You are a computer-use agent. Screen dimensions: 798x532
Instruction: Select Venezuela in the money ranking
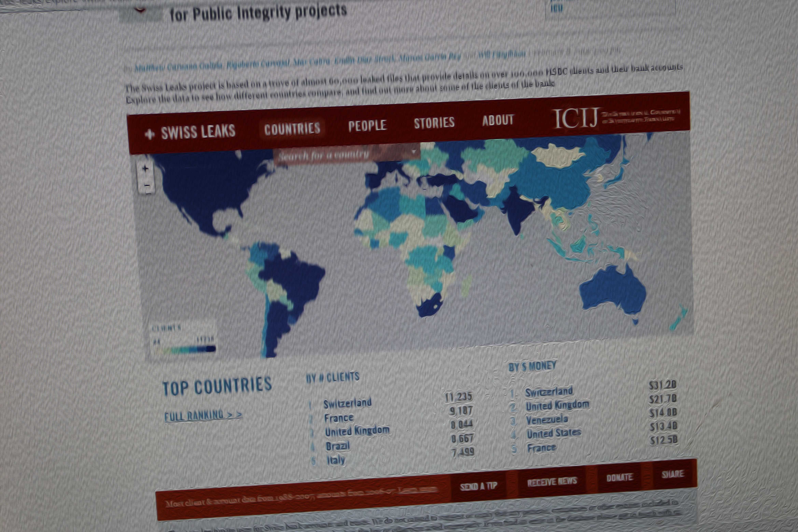click(547, 420)
